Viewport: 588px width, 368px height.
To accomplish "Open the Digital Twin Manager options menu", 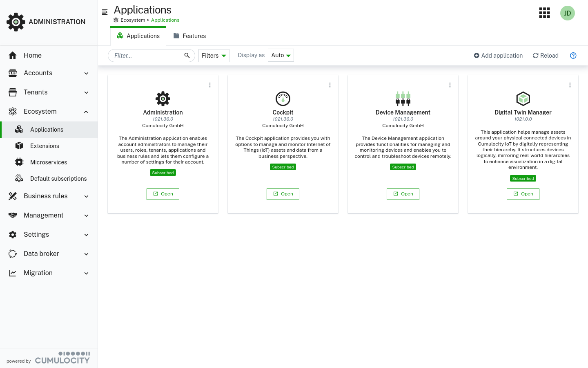I will click(570, 85).
